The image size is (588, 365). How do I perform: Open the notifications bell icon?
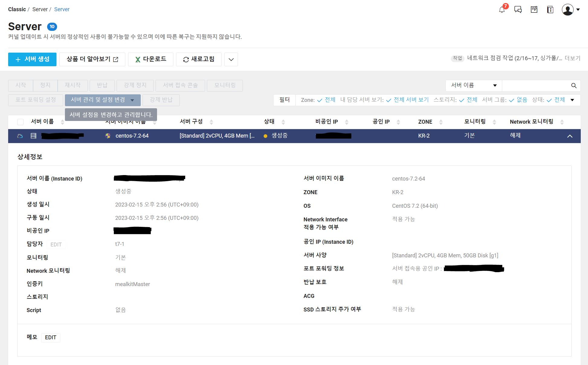502,10
